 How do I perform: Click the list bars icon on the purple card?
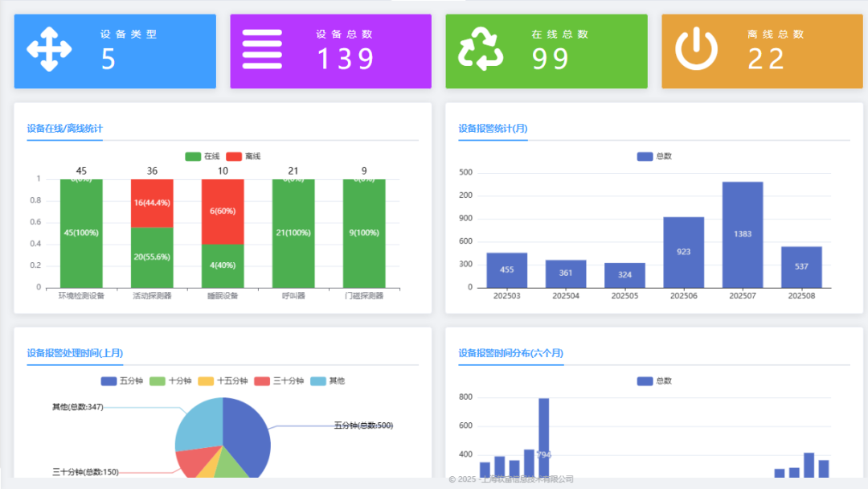(262, 49)
